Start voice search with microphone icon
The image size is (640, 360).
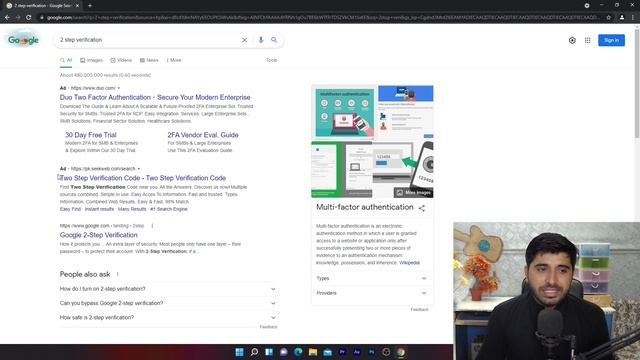pos(261,40)
